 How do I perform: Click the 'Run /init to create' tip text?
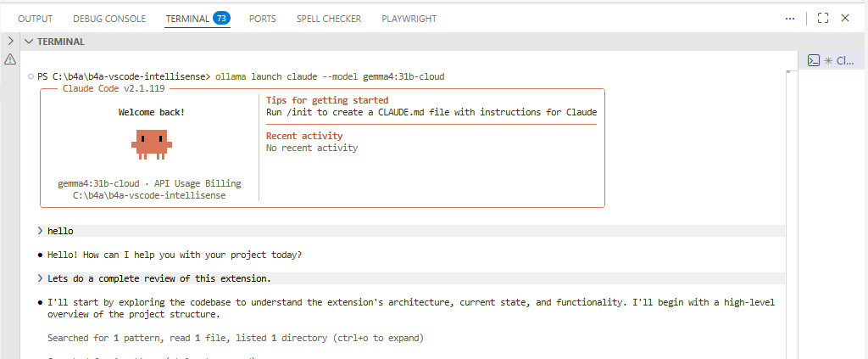pyautogui.click(x=431, y=112)
